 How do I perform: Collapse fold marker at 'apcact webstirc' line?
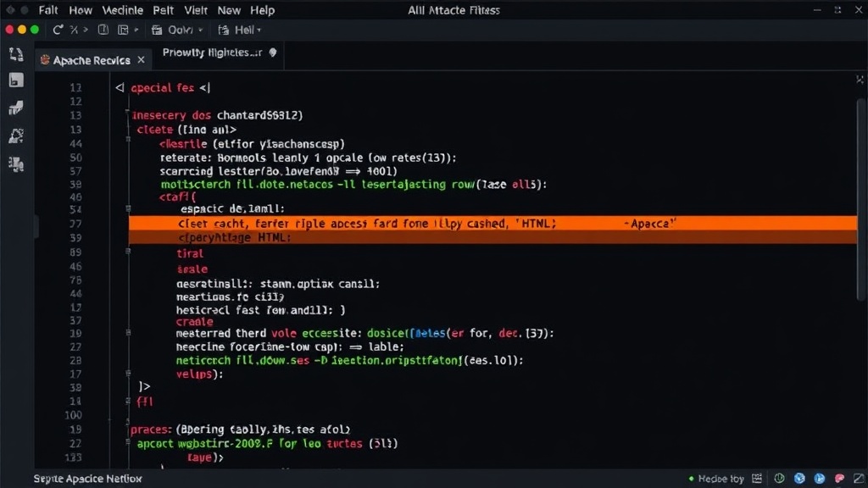pyautogui.click(x=128, y=441)
